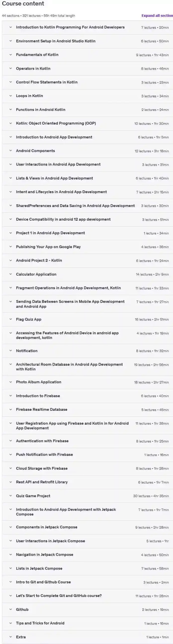
Task: Open Android Components section arrow
Action: (x=11, y=151)
